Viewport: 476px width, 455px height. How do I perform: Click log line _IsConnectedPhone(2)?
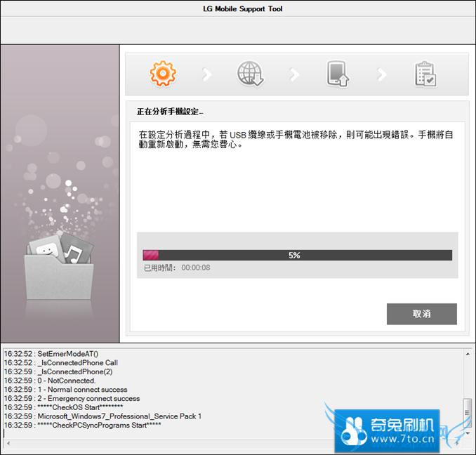coord(58,372)
